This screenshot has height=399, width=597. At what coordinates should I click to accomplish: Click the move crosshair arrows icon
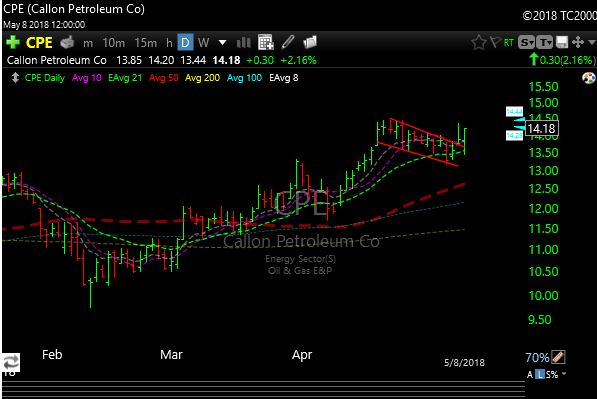coord(578,42)
